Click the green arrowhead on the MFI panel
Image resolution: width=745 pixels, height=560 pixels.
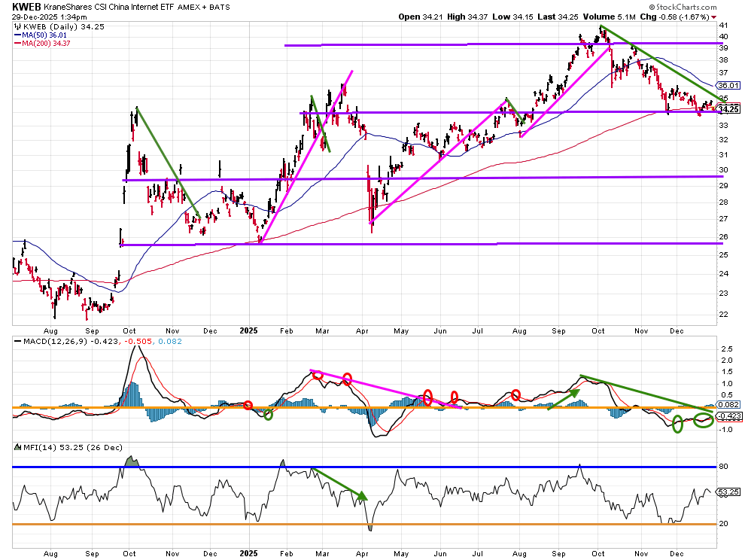(362, 496)
